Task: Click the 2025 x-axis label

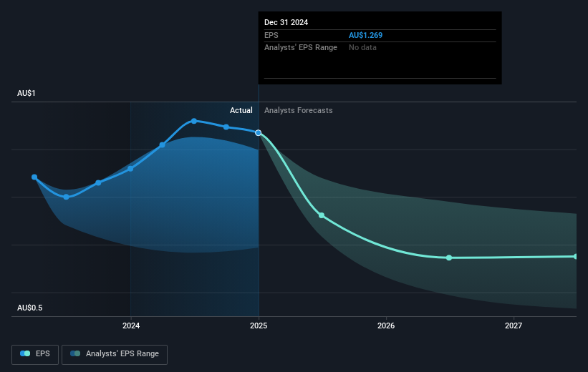Action: click(x=259, y=325)
